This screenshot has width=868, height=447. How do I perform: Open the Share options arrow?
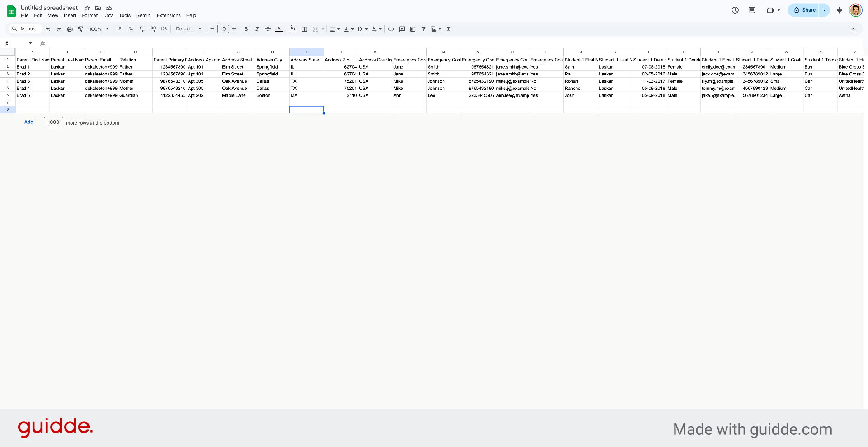click(x=824, y=10)
